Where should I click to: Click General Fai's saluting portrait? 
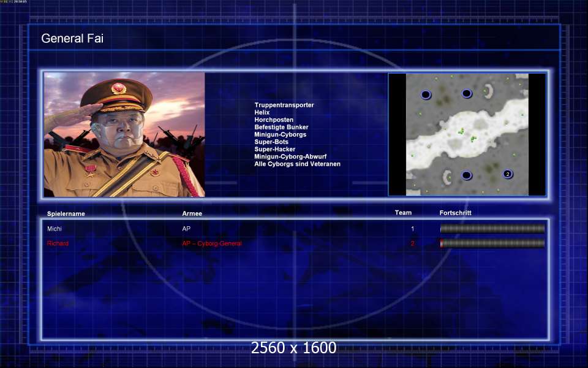tap(124, 134)
